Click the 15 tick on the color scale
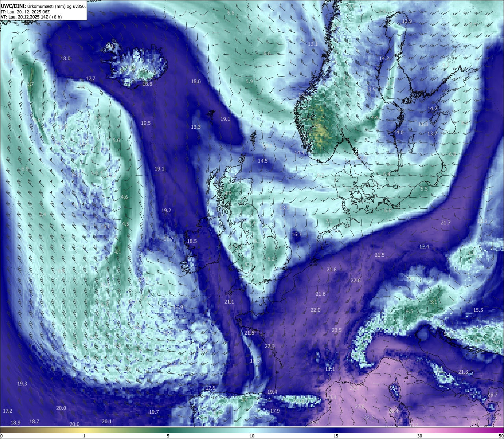 tap(336, 436)
